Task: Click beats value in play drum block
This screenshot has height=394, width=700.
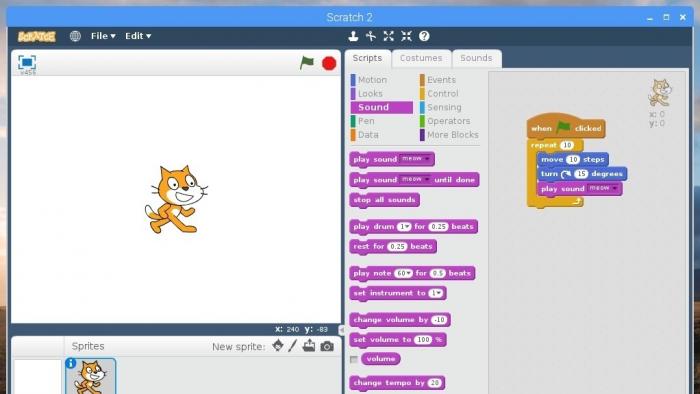Action: tap(438, 227)
